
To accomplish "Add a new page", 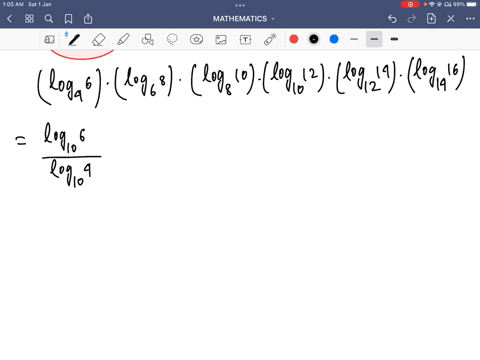I will pos(431,19).
